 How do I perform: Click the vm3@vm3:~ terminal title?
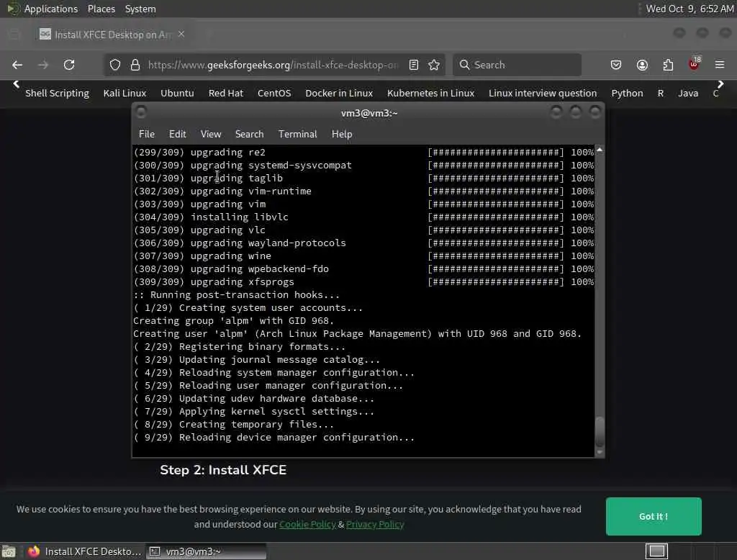pyautogui.click(x=369, y=113)
